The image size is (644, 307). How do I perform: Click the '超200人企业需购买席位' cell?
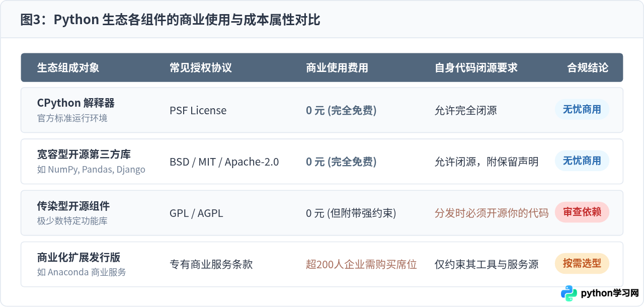pos(362,264)
